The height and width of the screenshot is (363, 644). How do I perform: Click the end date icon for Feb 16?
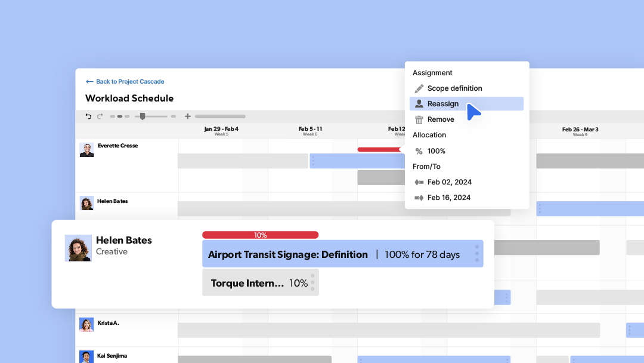point(419,198)
